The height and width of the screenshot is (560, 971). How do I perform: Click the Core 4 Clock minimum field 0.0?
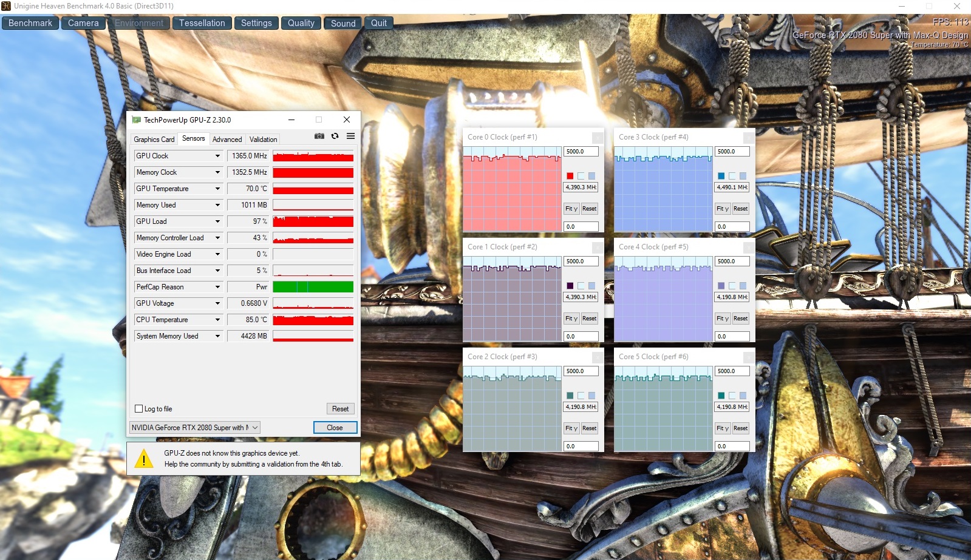[732, 337]
